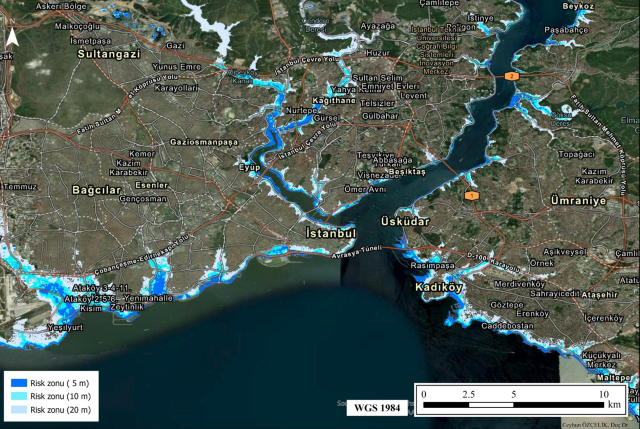640x429 pixels.
Task: Click the Eyüp label near the Golden Horn
Action: (x=247, y=169)
